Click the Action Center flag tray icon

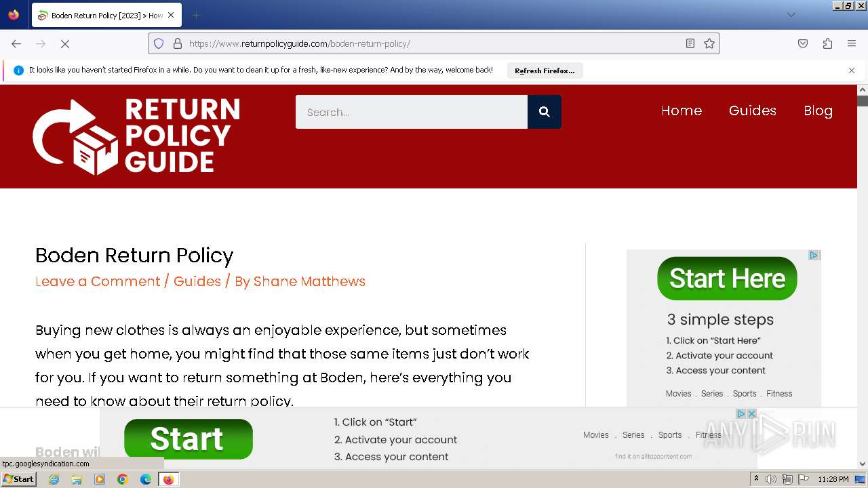pyautogui.click(x=804, y=479)
